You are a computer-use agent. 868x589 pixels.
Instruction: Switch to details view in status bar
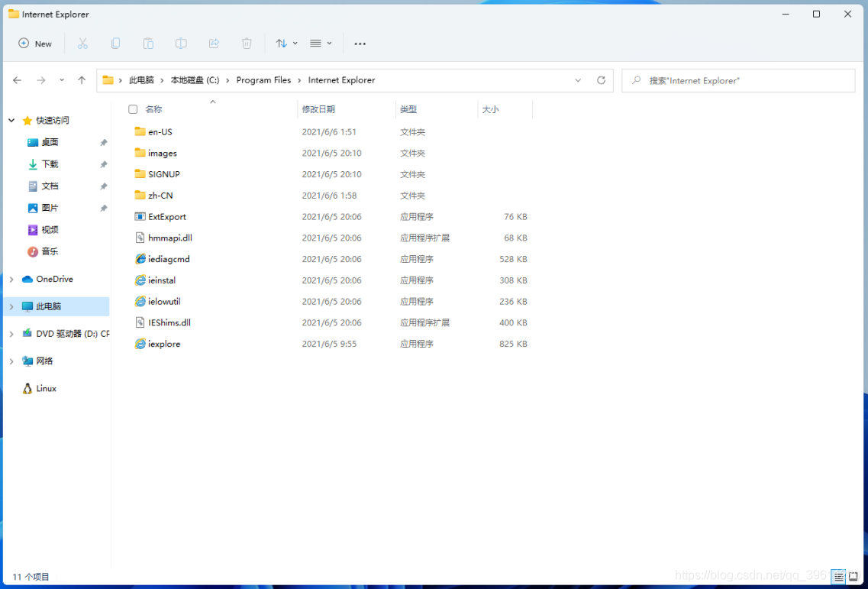pos(839,577)
